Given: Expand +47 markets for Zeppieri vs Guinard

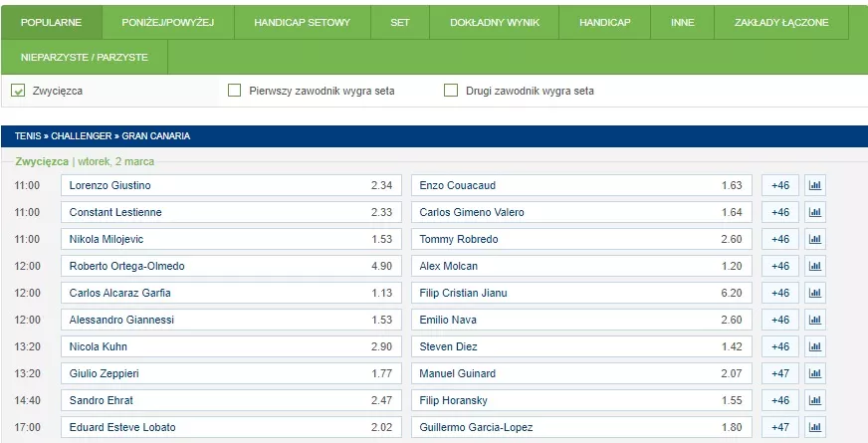Looking at the screenshot, I should tap(780, 373).
